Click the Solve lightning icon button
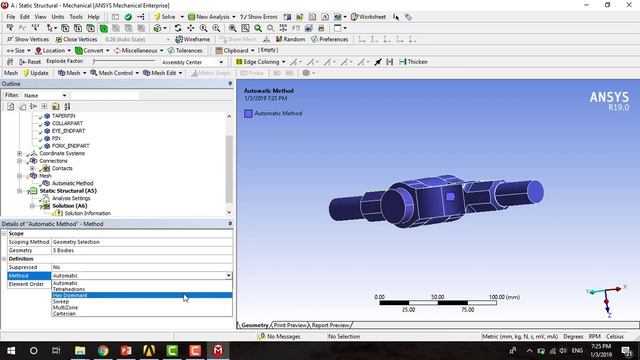Viewport: 640px width, 360px height. click(164, 17)
